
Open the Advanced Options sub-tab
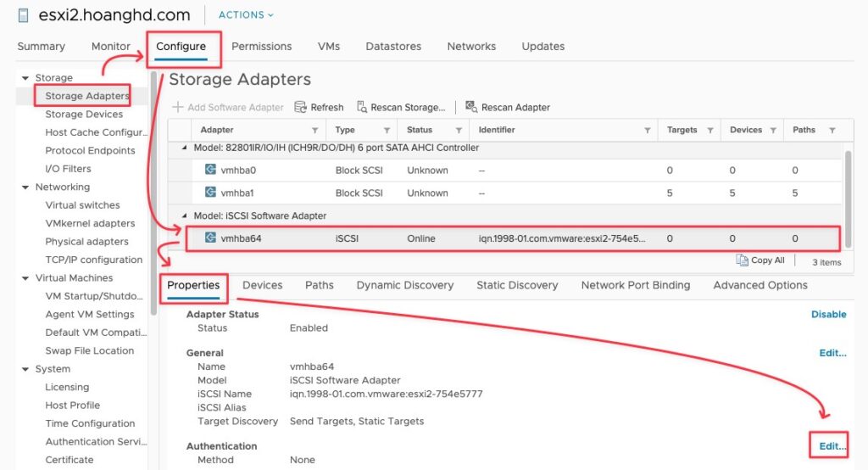pyautogui.click(x=760, y=285)
